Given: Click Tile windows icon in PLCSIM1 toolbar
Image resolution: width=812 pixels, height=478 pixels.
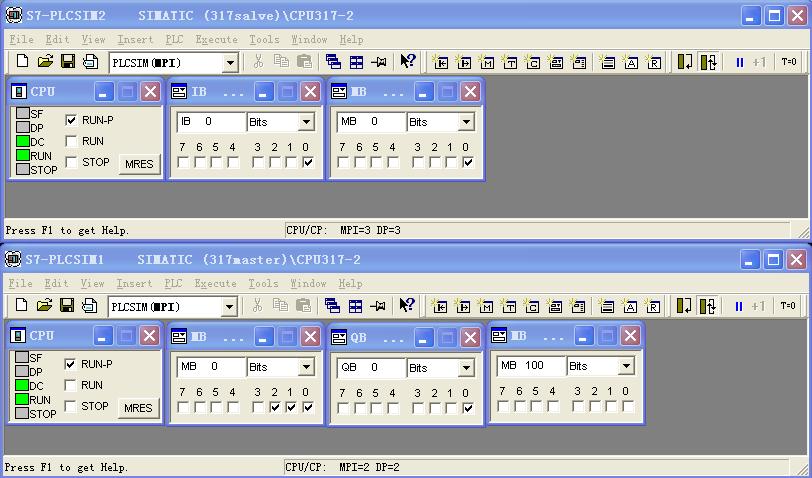Looking at the screenshot, I should 355,306.
